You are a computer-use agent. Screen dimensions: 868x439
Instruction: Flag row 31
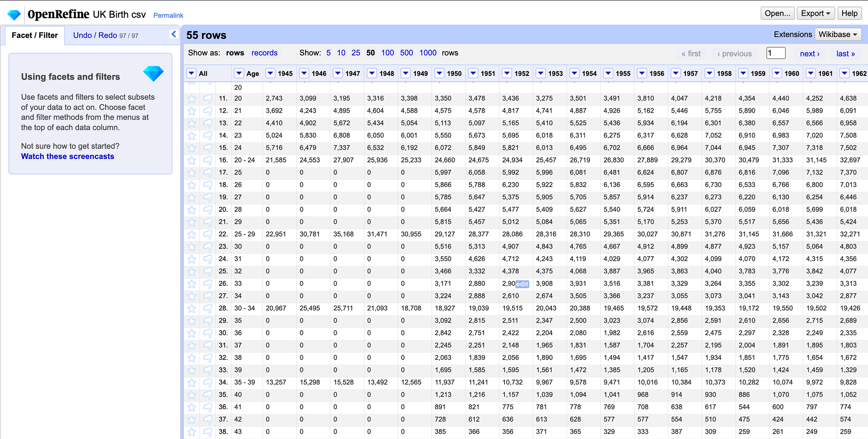[208, 346]
